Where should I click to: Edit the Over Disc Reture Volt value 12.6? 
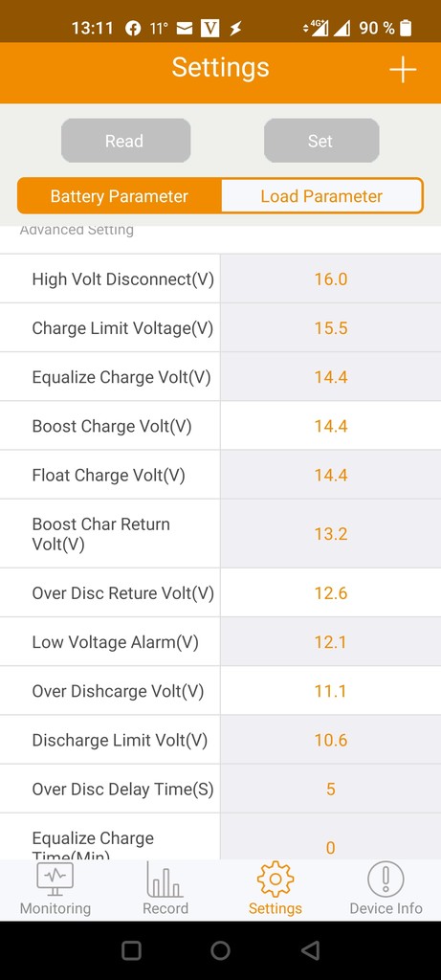pos(330,592)
